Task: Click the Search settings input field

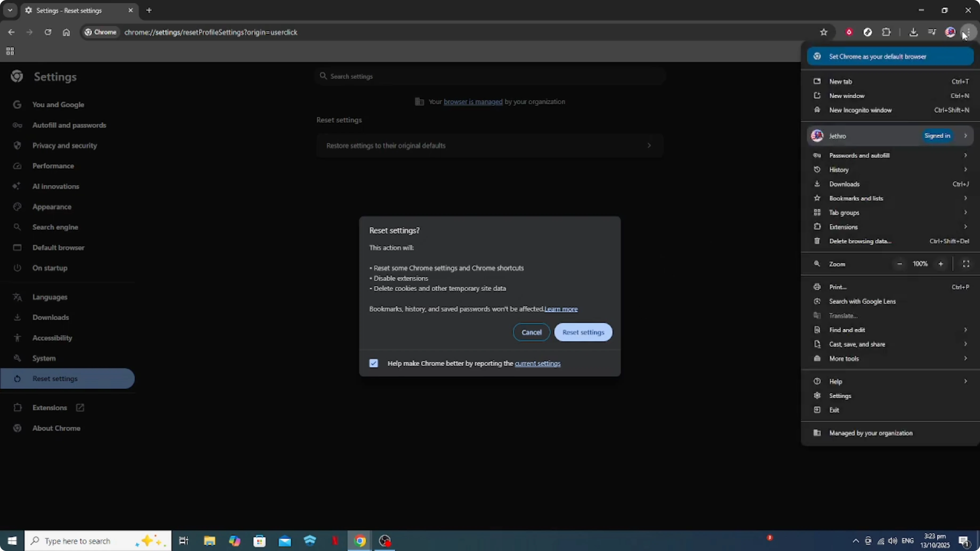Action: [x=490, y=76]
